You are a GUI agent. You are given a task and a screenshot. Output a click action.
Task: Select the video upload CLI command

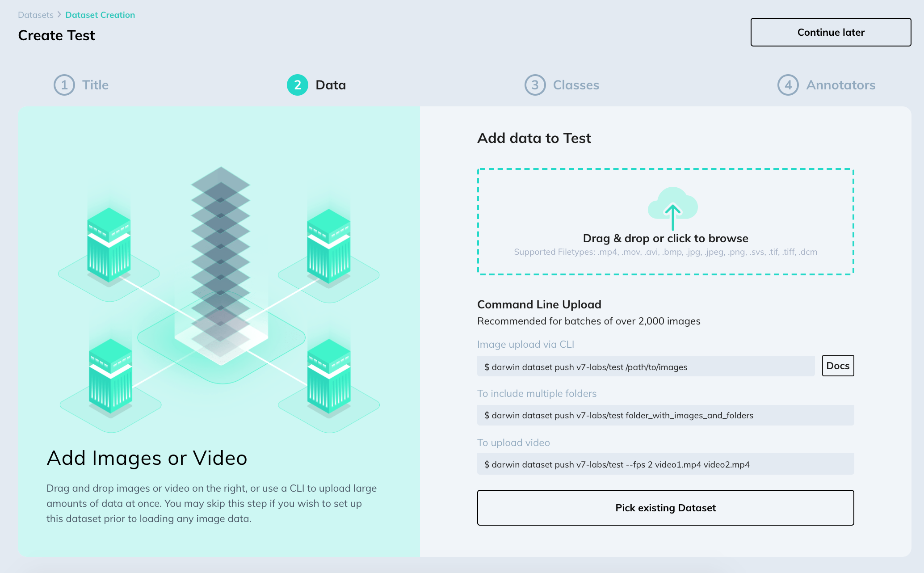(x=665, y=464)
